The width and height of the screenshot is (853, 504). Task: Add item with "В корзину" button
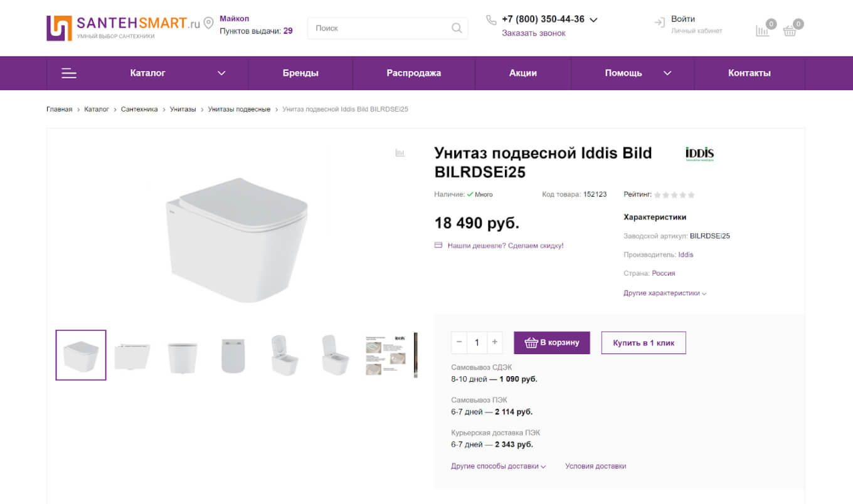(x=552, y=343)
